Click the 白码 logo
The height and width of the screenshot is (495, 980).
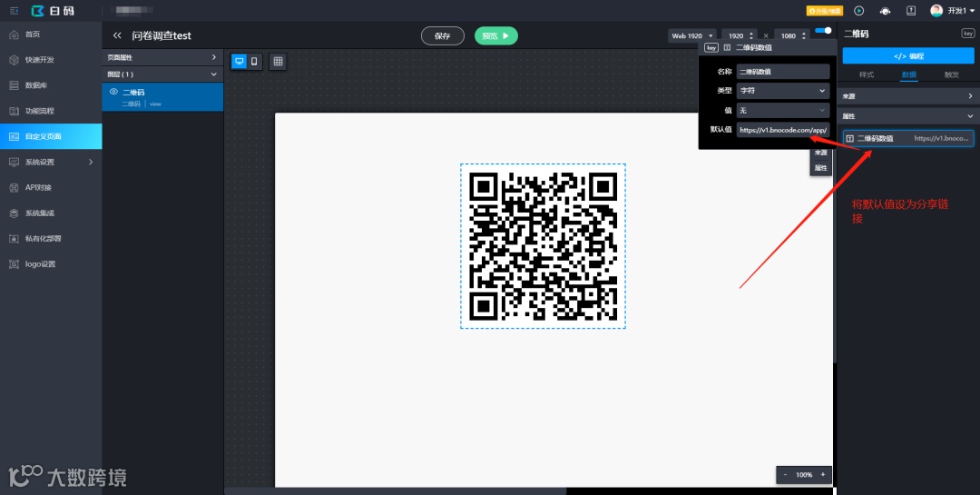[x=54, y=11]
